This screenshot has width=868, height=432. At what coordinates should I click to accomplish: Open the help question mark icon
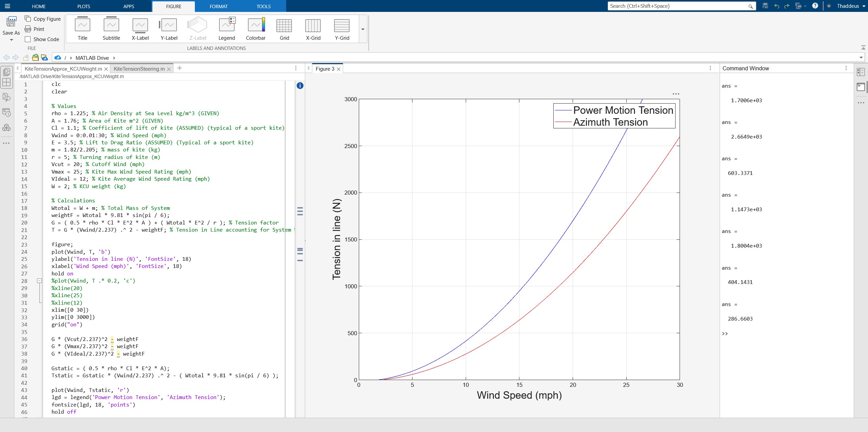point(815,6)
